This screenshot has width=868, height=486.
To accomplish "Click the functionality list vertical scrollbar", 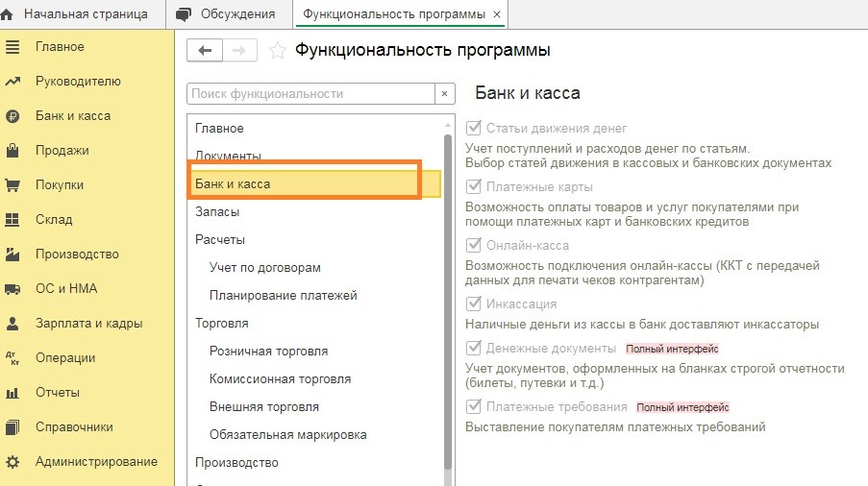I will click(x=448, y=302).
